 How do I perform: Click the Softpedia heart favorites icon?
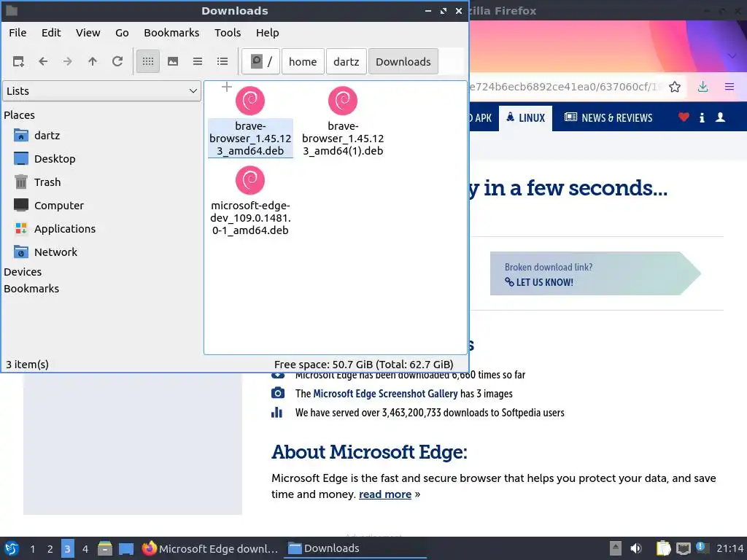click(684, 117)
